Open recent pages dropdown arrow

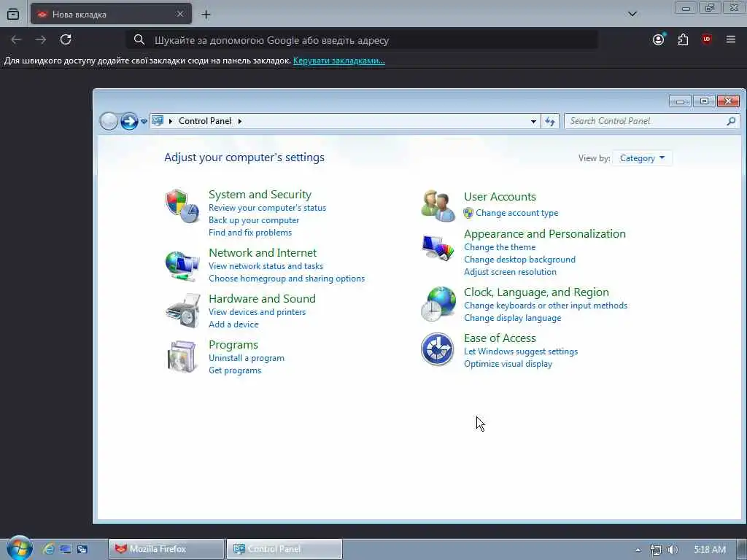(144, 122)
